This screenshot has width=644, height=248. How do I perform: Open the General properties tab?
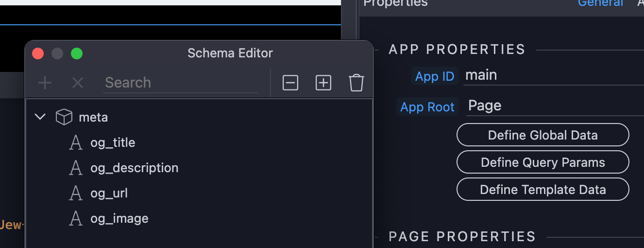[x=600, y=3]
